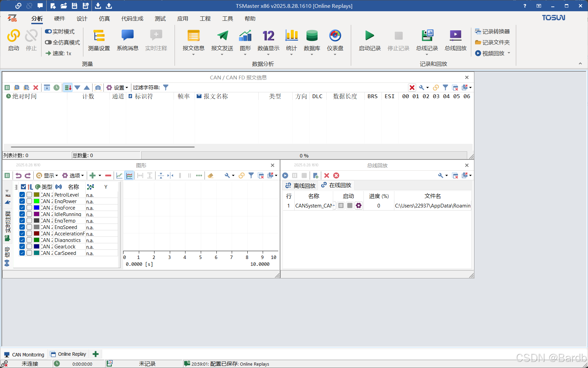
Task: Open the 代码生成 ribbon tab
Action: point(132,18)
